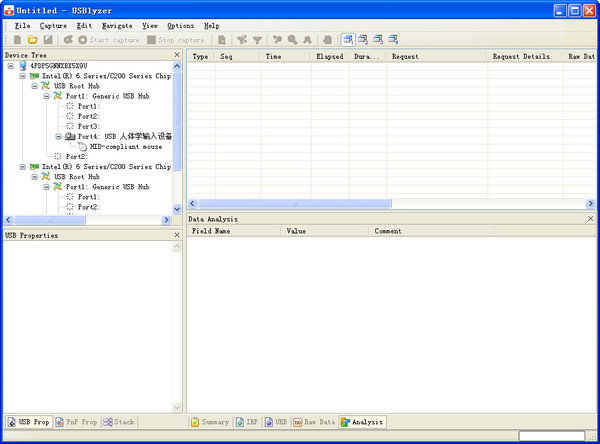The height and width of the screenshot is (444, 600).
Task: Click device tree horizontal scroll right arrow
Action: pyautogui.click(x=166, y=220)
